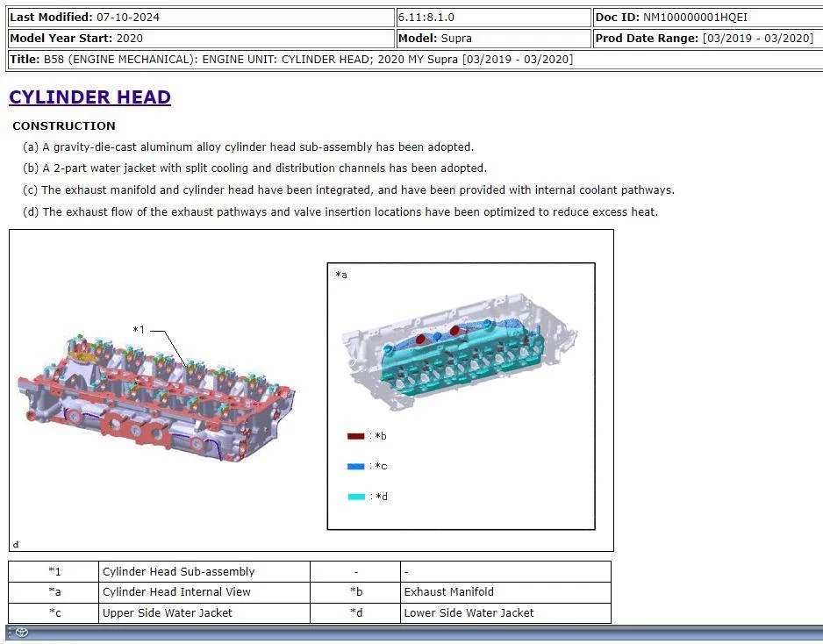Click the Toyota logo icon in bottom bar
The image size is (823, 644).
pos(22,633)
